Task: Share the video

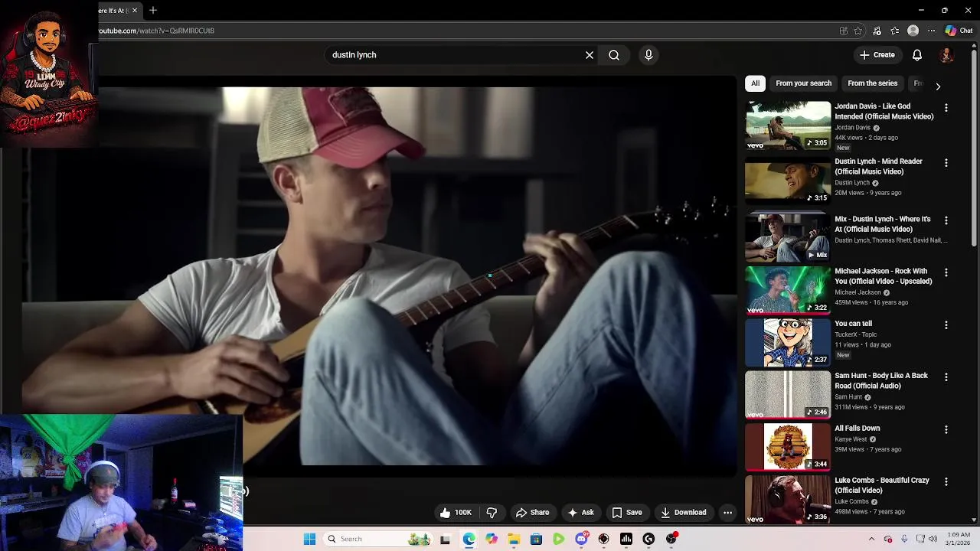Action: coord(532,513)
